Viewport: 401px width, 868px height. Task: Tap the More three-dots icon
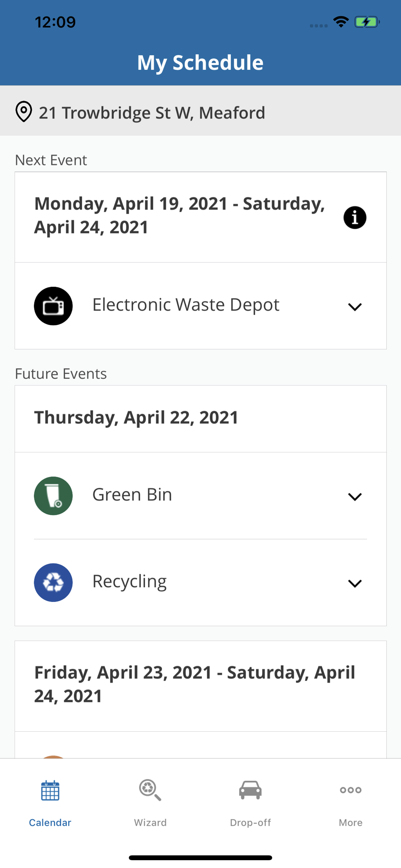click(351, 790)
